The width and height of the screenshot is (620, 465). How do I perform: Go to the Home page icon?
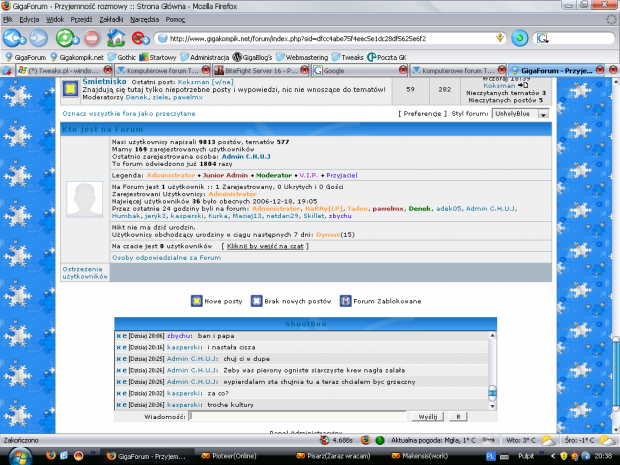pyautogui.click(x=116, y=38)
